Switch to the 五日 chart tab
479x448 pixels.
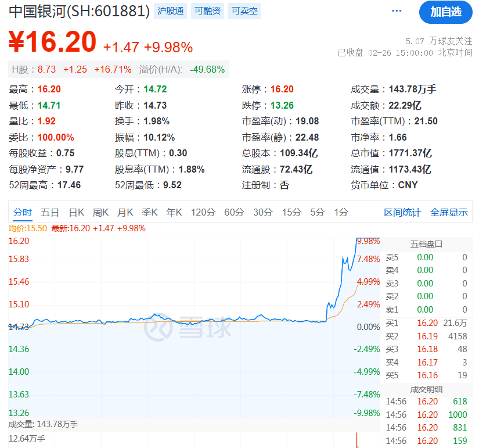coord(50,212)
